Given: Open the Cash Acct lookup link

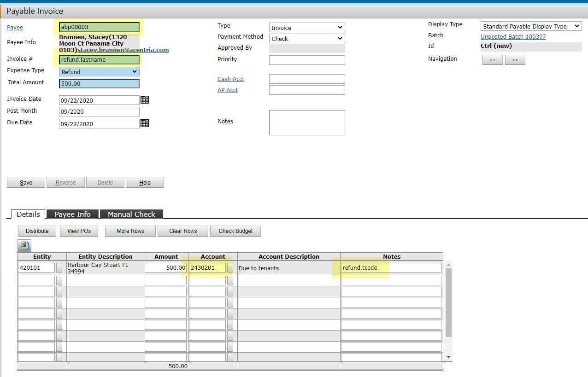Looking at the screenshot, I should [231, 79].
